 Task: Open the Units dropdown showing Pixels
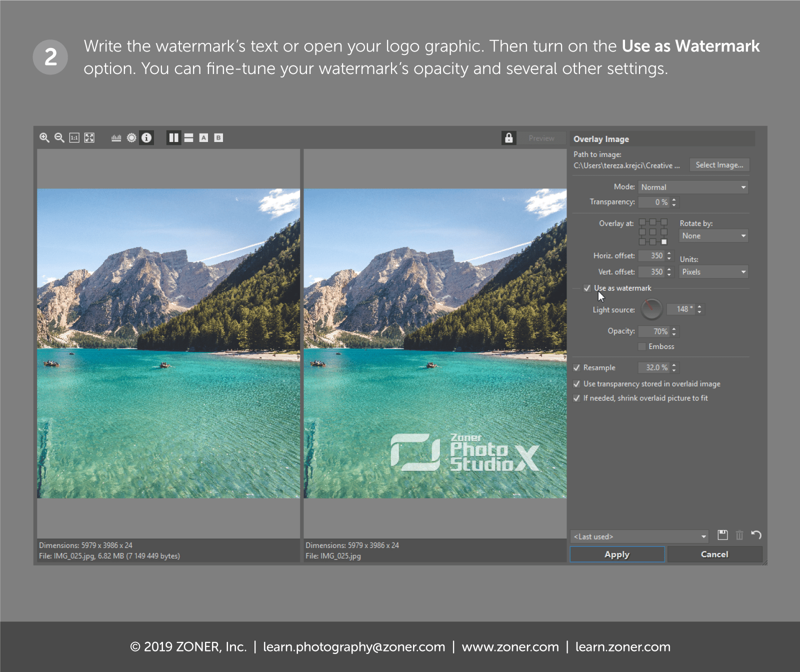tap(713, 272)
